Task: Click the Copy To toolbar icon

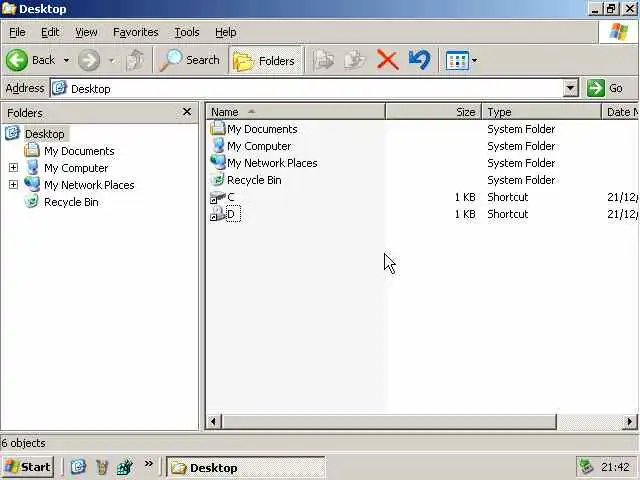Action: [x=355, y=60]
